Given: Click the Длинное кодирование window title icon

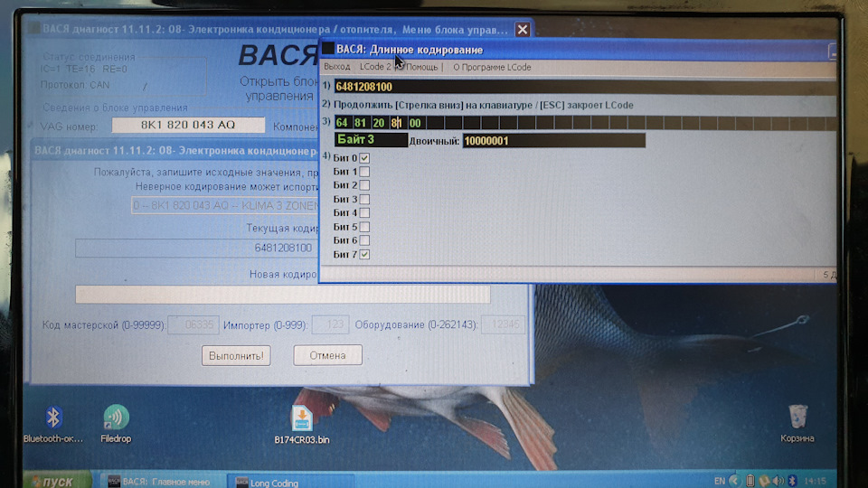Looking at the screenshot, I should coord(328,49).
